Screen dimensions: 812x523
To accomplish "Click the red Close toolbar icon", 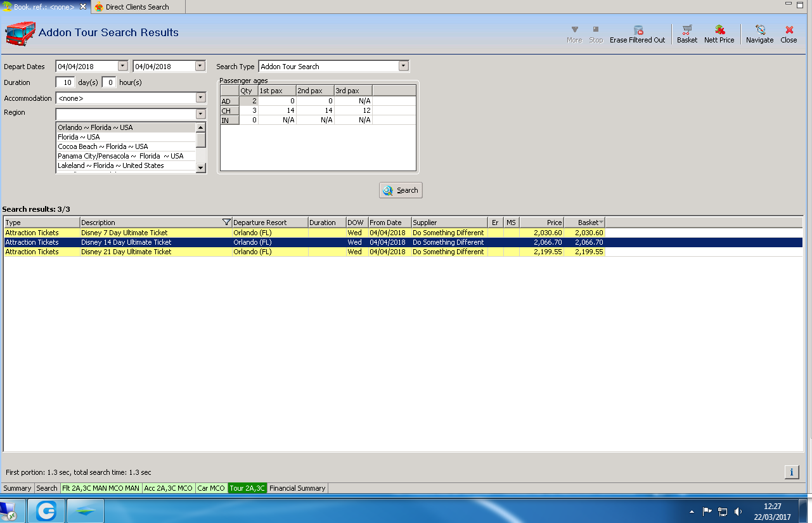I will point(789,30).
